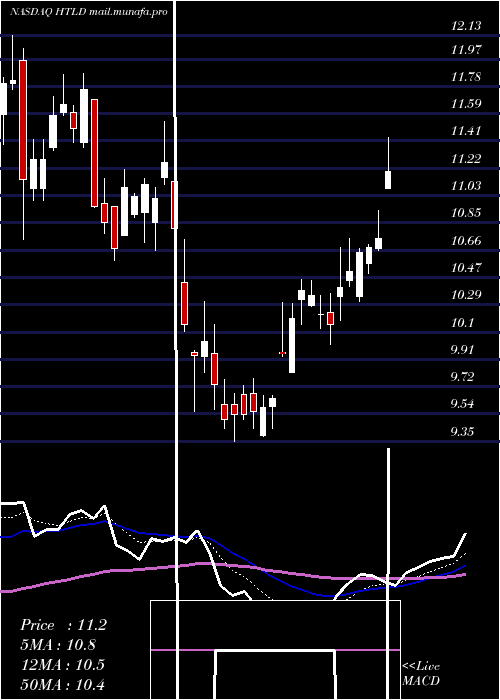This screenshot has height=700, width=500.
Task: Click the 11.22 price axis label
Action: [466, 158]
